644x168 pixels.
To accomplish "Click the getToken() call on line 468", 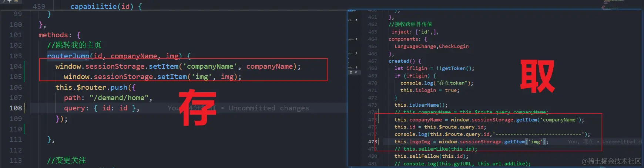I will tap(456, 68).
